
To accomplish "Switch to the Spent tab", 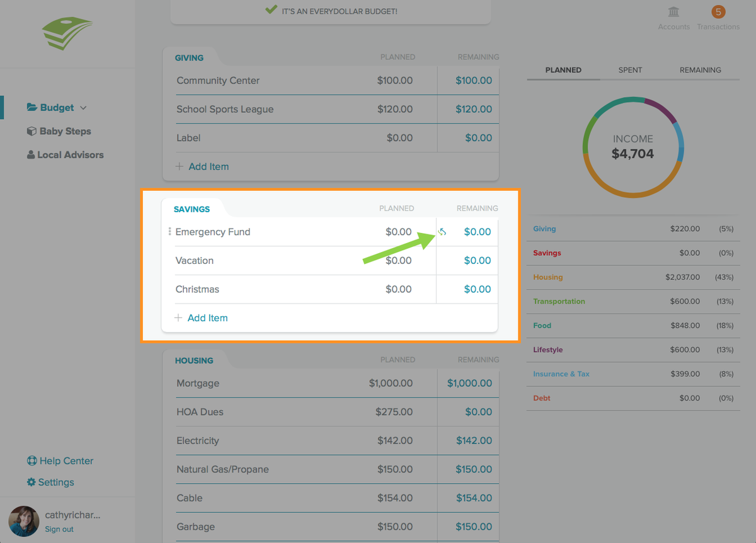I will [x=630, y=70].
